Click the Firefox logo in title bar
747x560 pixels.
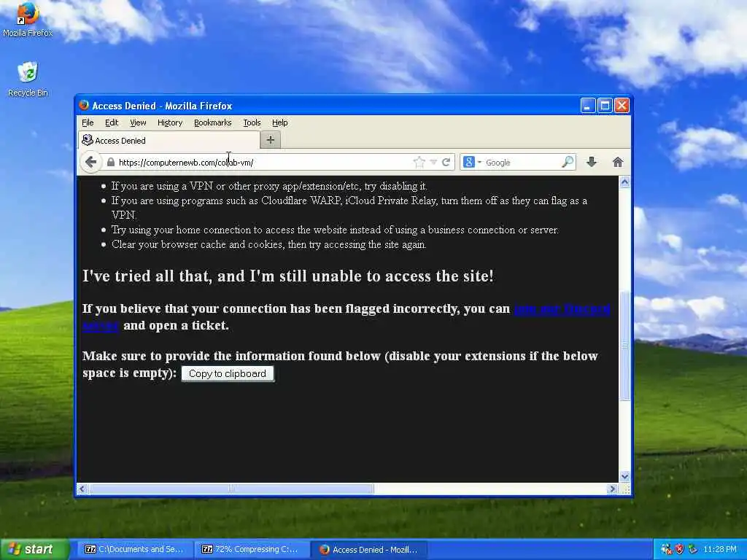pos(85,105)
